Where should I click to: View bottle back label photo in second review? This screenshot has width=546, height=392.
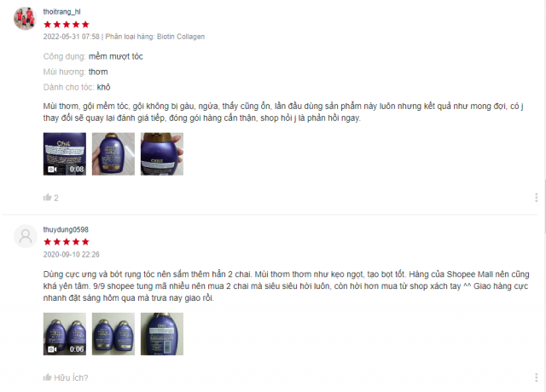(162, 334)
